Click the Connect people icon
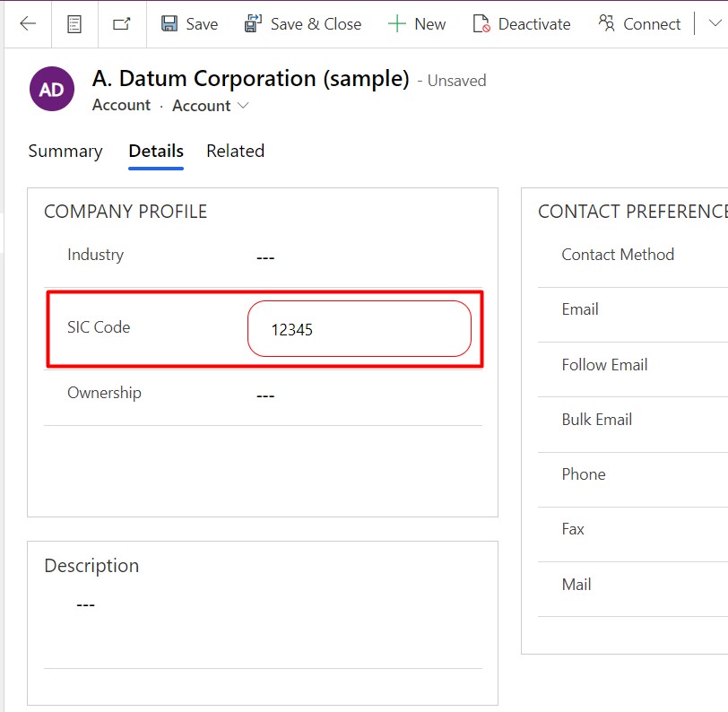This screenshot has height=712, width=728. point(607,24)
